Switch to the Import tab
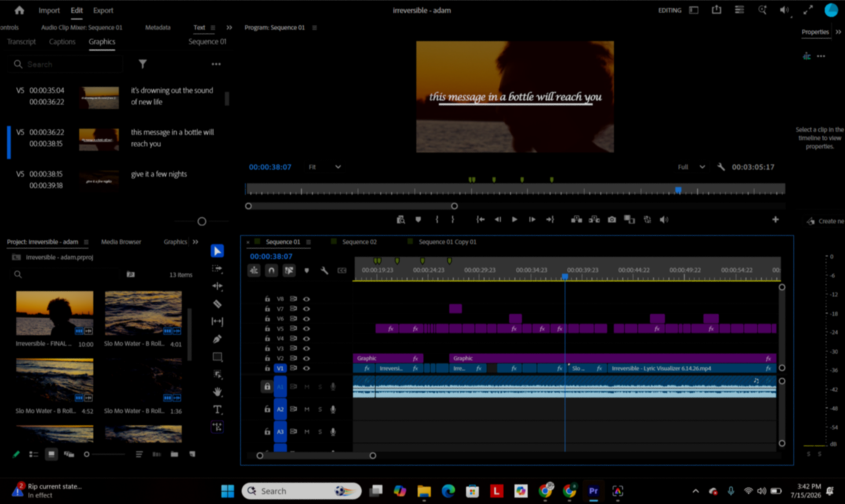Image resolution: width=845 pixels, height=504 pixels. pos(49,10)
